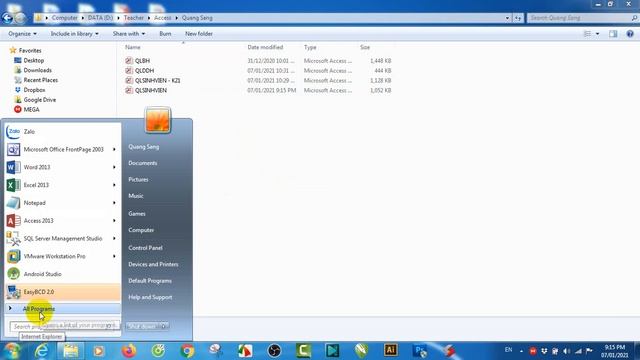This screenshot has width=640, height=360.
Task: Open Internet Explorer from the taskbar
Action: [x=41, y=351]
